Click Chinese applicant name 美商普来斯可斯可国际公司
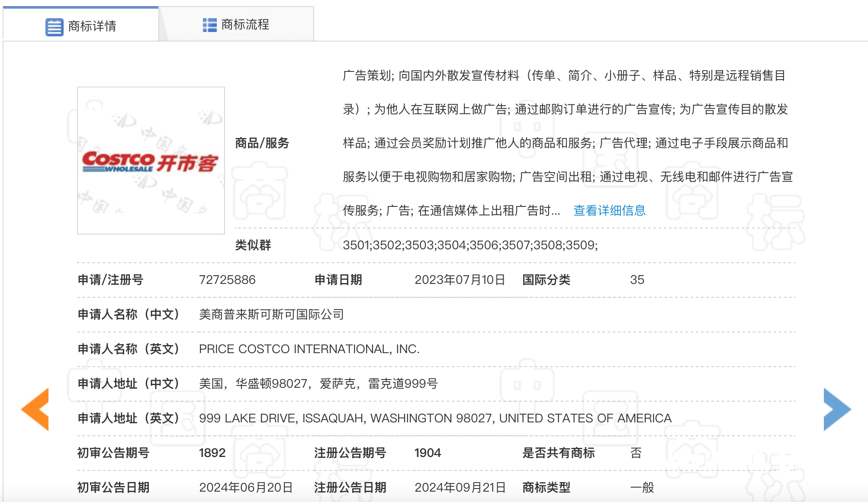The height and width of the screenshot is (502, 868). tap(271, 315)
